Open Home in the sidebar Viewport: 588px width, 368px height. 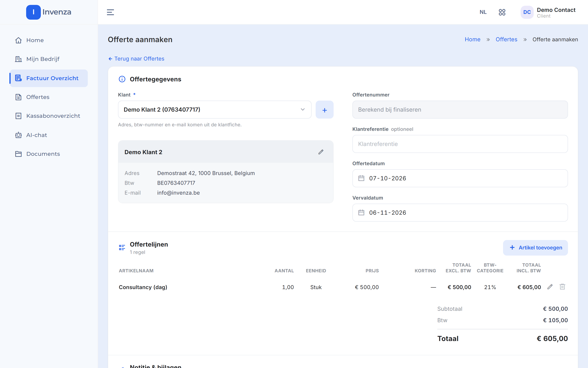(49, 40)
